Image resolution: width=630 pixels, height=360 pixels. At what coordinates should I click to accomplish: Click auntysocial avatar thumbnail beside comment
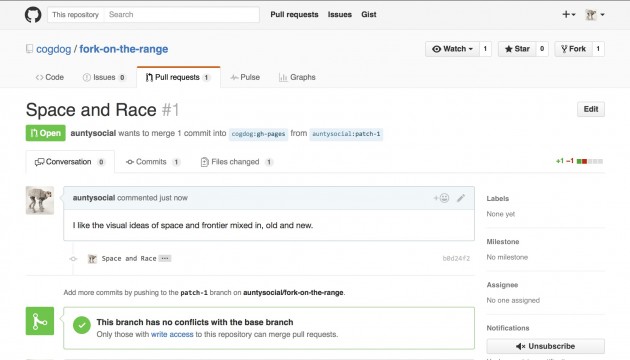[x=40, y=200]
